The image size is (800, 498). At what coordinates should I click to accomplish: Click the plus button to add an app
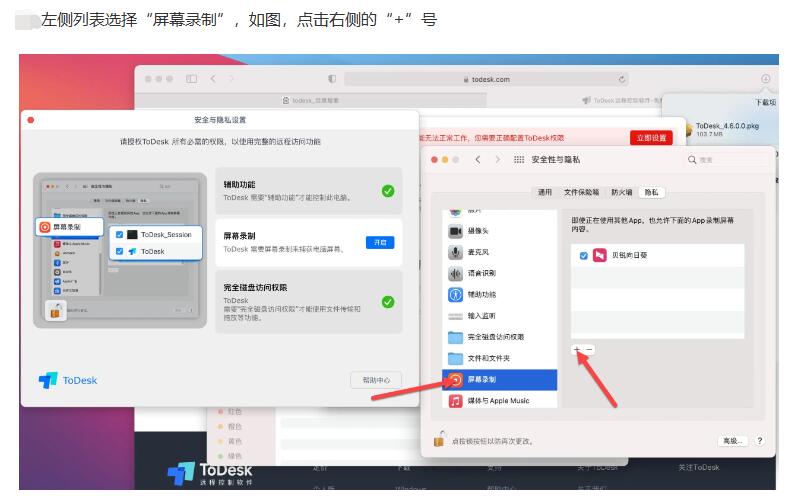pyautogui.click(x=577, y=349)
